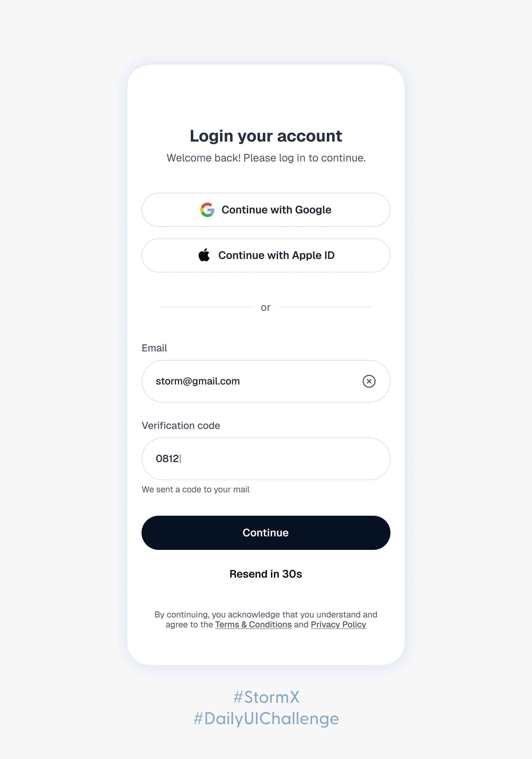
Task: Click the "Login your account" heading
Action: click(x=266, y=136)
